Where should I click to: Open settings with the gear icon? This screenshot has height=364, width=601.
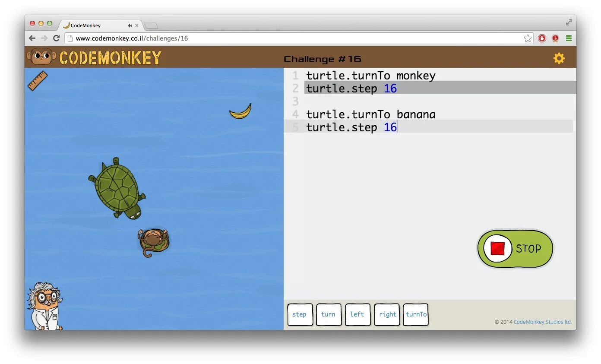point(559,58)
